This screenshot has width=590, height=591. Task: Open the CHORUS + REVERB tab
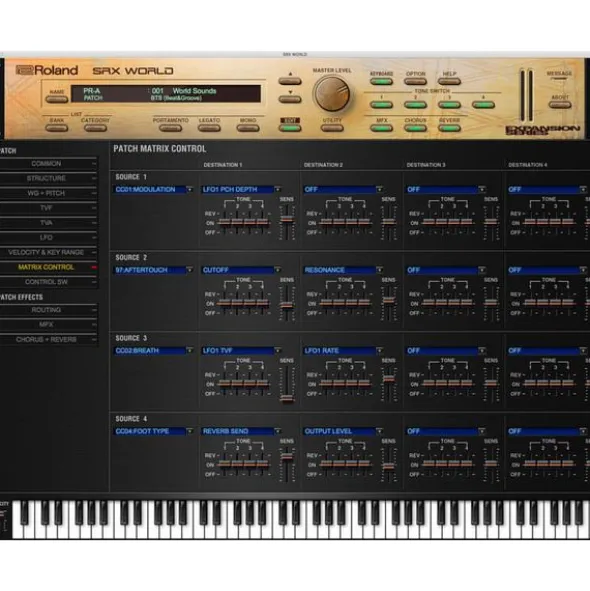click(x=48, y=340)
